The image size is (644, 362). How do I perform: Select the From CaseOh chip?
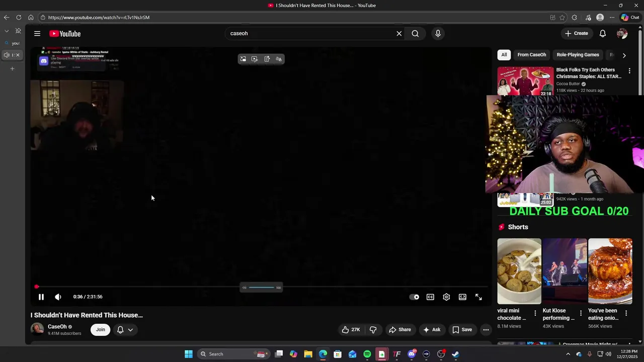(532, 55)
